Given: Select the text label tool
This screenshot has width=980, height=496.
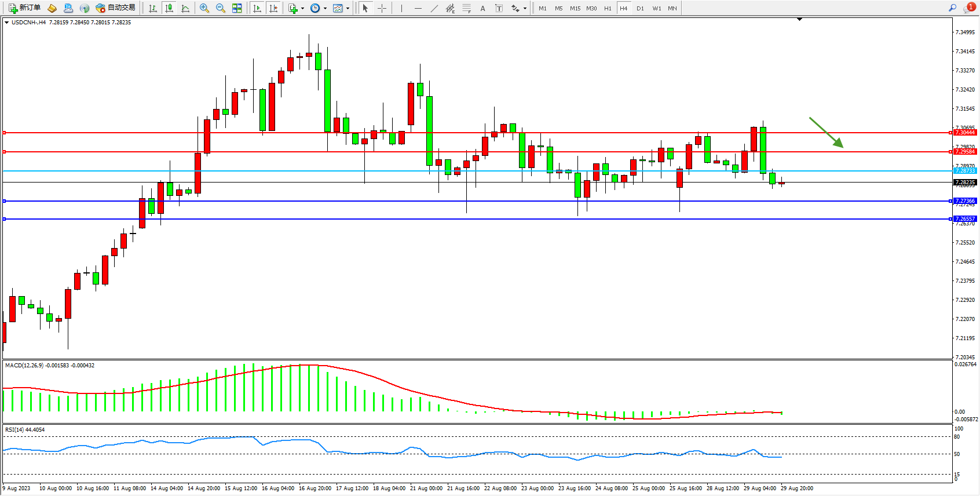Looking at the screenshot, I should (499, 8).
